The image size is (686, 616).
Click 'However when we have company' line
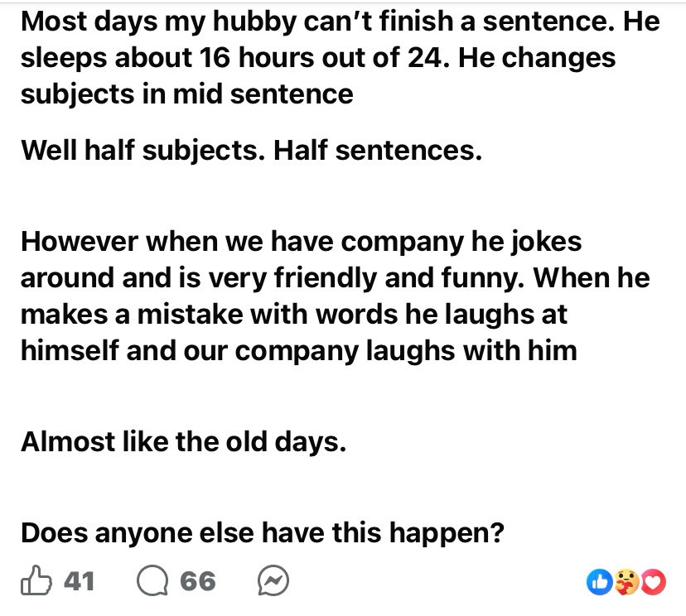pyautogui.click(x=301, y=242)
